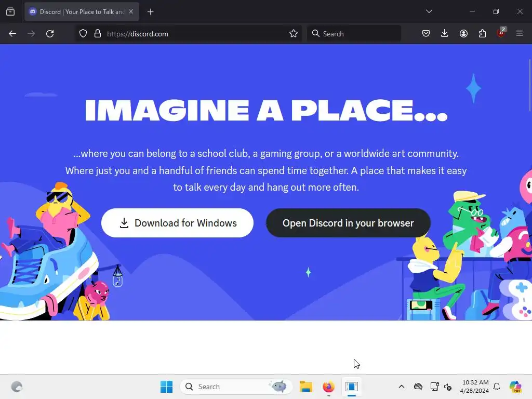Open Discord in your browser

pos(348,223)
